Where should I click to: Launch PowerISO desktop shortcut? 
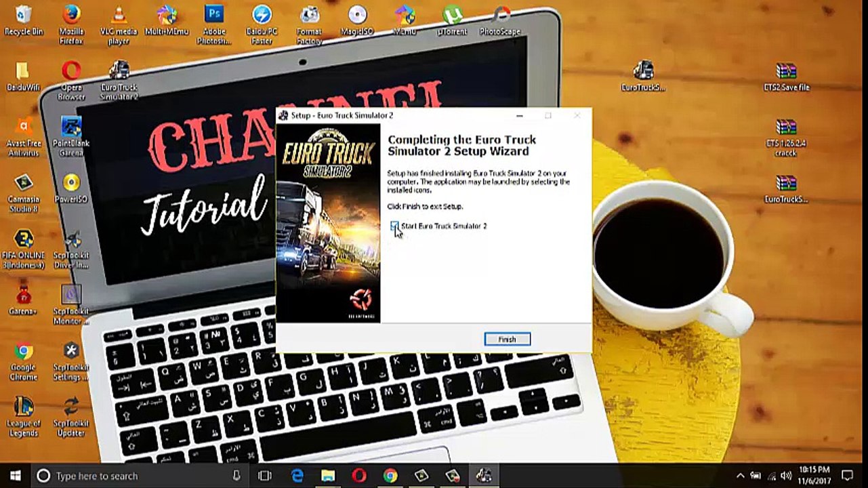71,188
